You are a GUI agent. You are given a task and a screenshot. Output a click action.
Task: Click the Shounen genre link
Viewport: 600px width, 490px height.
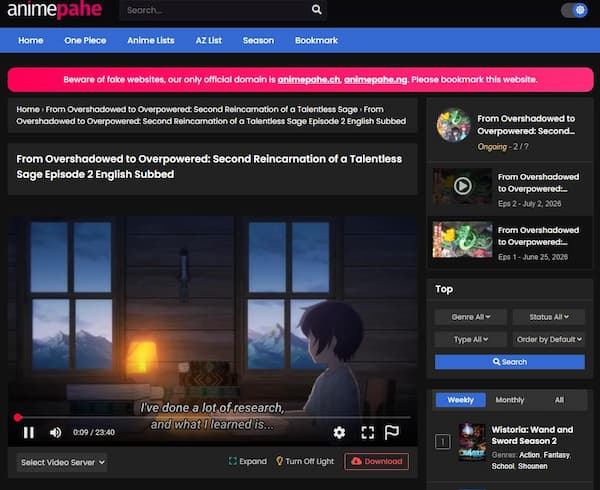pyautogui.click(x=533, y=466)
